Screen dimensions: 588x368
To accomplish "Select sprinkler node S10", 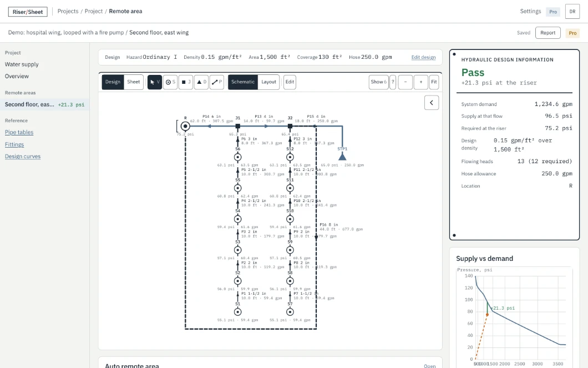I will coord(290,219).
